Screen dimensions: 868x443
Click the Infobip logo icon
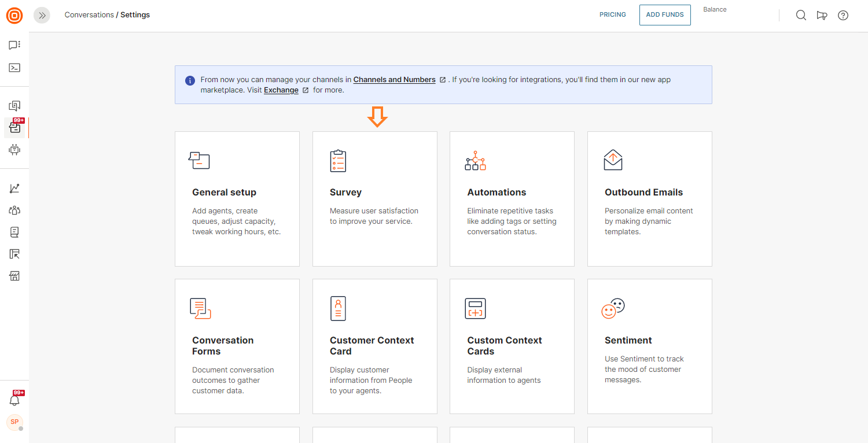tap(14, 16)
